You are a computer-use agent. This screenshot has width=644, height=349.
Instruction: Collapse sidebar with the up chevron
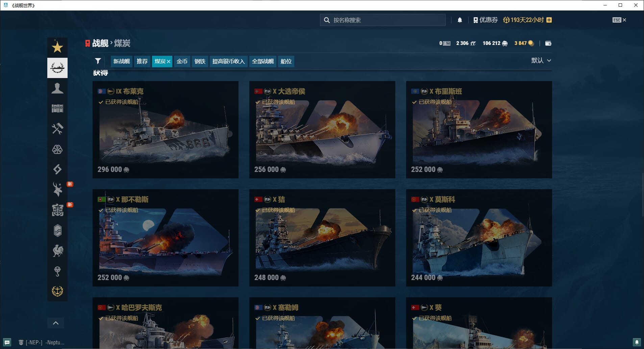tap(56, 323)
